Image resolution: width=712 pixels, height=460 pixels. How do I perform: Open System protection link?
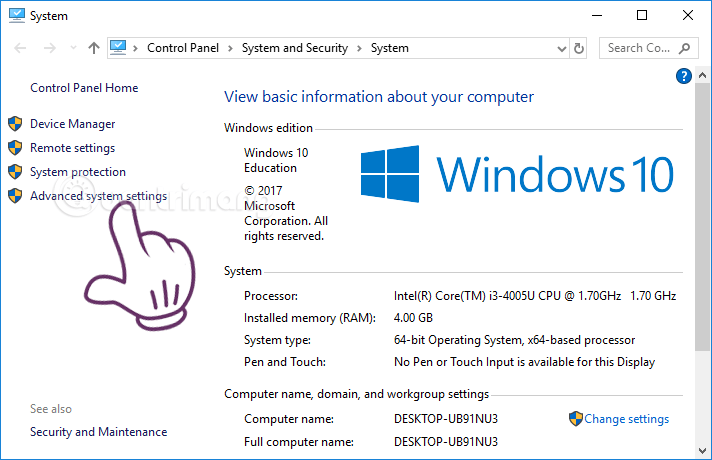[x=78, y=172]
